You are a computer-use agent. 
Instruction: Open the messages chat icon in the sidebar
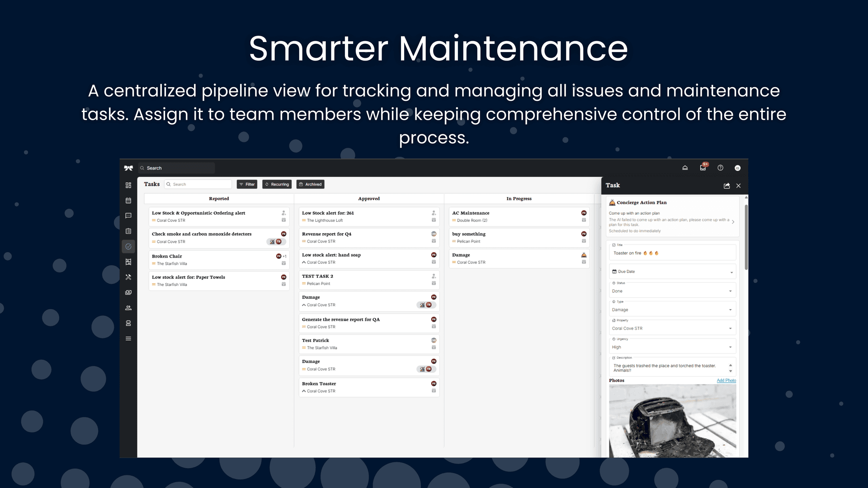click(x=128, y=216)
